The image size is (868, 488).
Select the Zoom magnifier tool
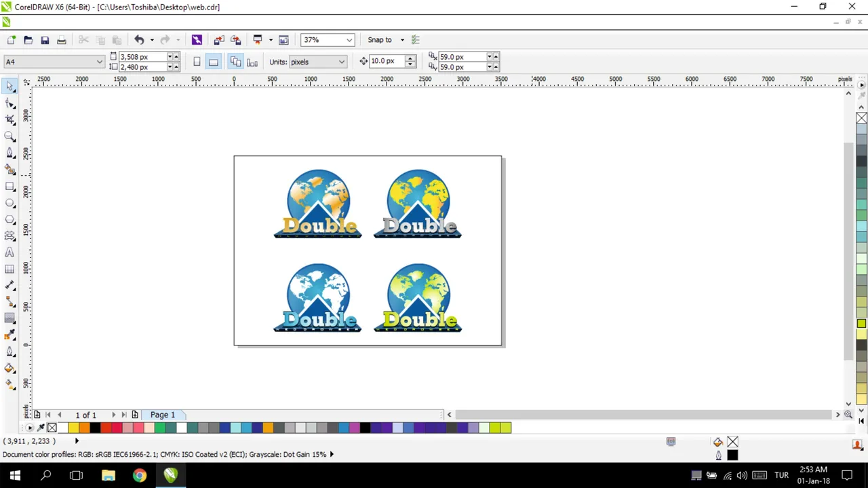tap(10, 136)
